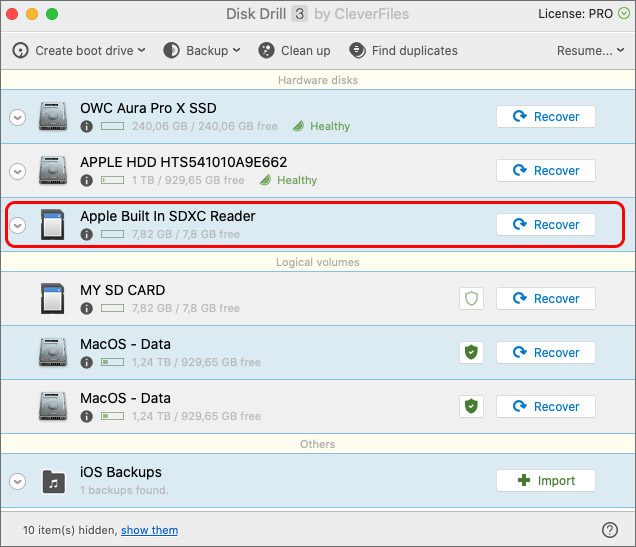The image size is (636, 547).
Task: Select the iOS Backups entry title
Action: [x=121, y=472]
